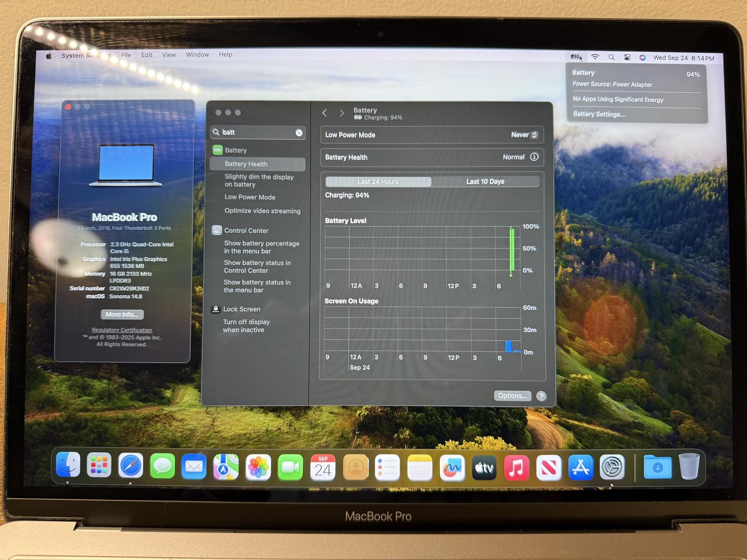Switch to Last 24 Hours tab
747x560 pixels.
click(378, 181)
